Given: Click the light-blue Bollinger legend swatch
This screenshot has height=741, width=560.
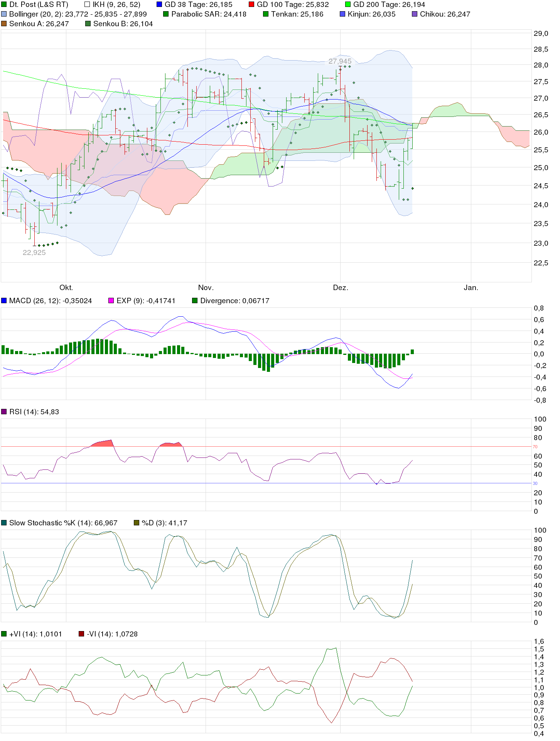Looking at the screenshot, I should point(4,14).
